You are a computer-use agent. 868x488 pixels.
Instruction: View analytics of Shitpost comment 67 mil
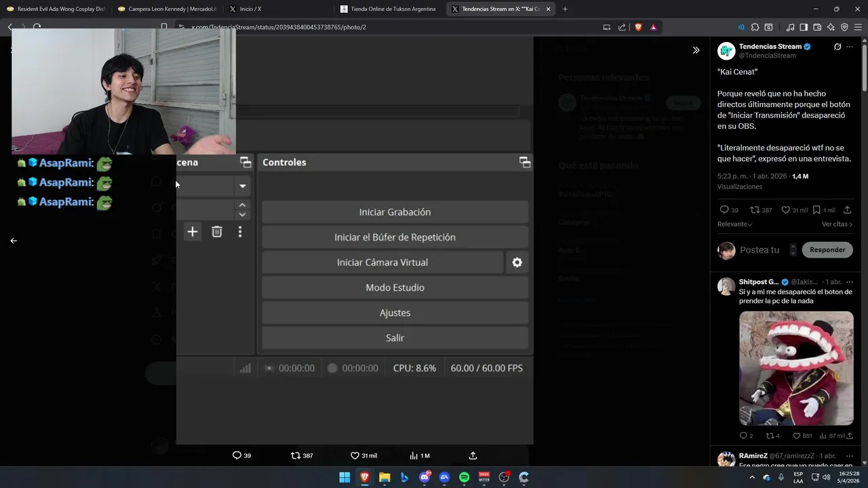pos(831,436)
